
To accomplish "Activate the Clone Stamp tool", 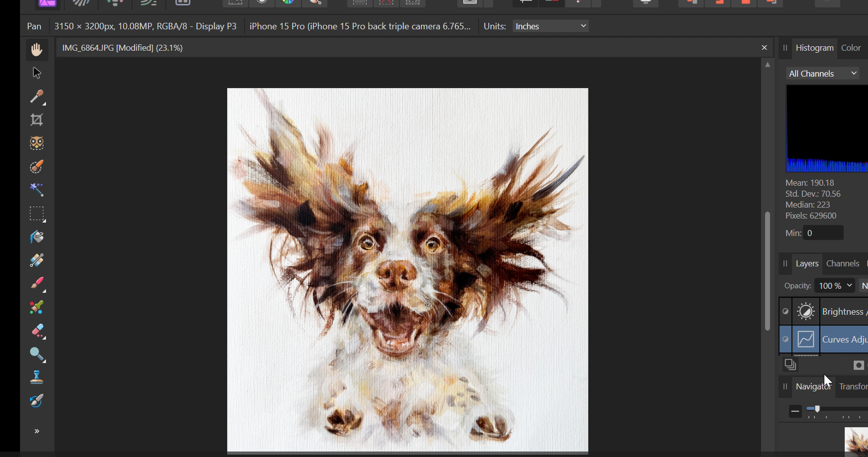I will 37,377.
